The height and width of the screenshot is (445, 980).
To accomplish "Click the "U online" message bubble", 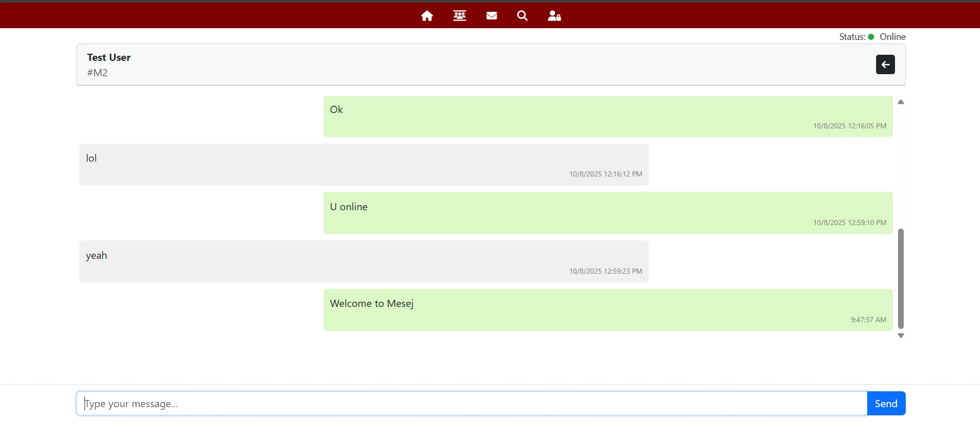I will click(x=608, y=213).
